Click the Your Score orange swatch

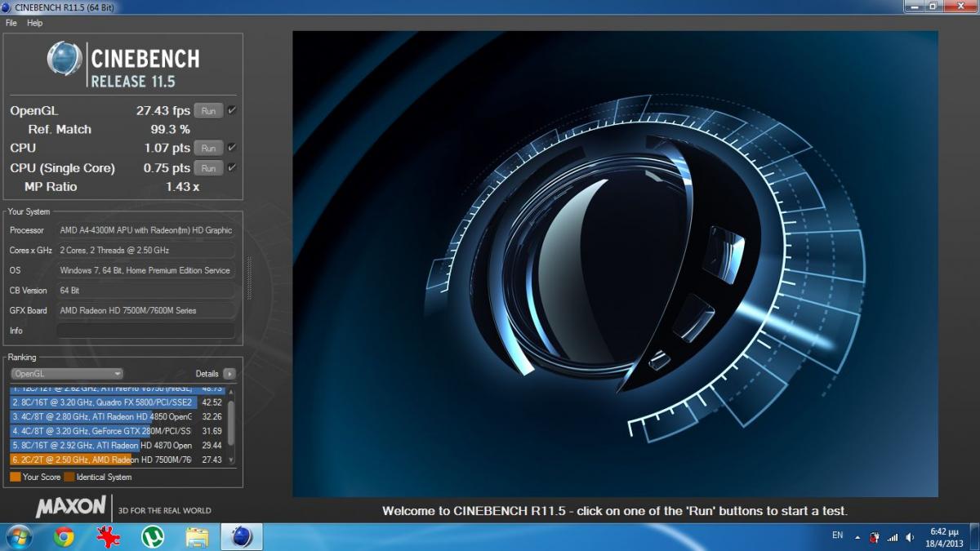15,477
